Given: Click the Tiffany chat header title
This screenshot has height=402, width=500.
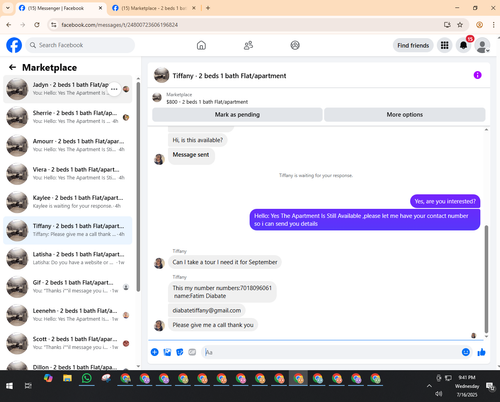Looking at the screenshot, I should 229,76.
